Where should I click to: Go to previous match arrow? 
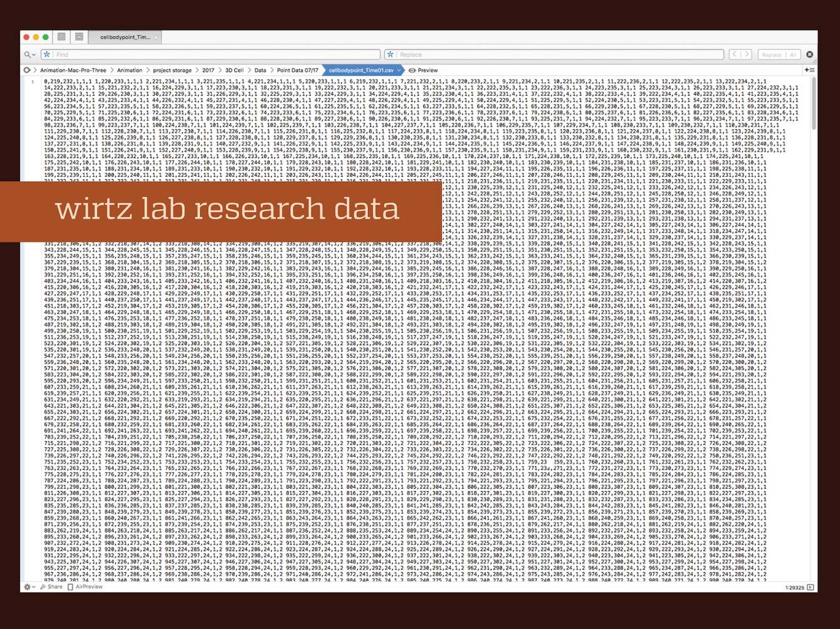735,55
